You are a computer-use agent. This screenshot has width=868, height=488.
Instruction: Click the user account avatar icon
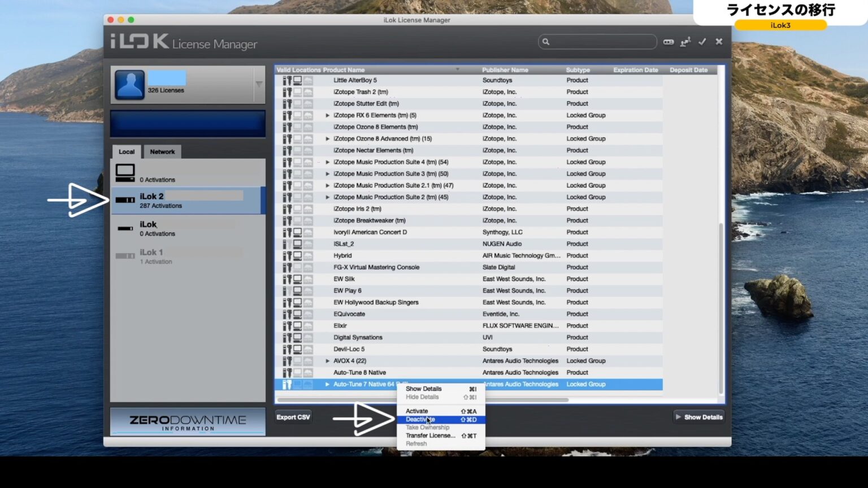click(130, 85)
